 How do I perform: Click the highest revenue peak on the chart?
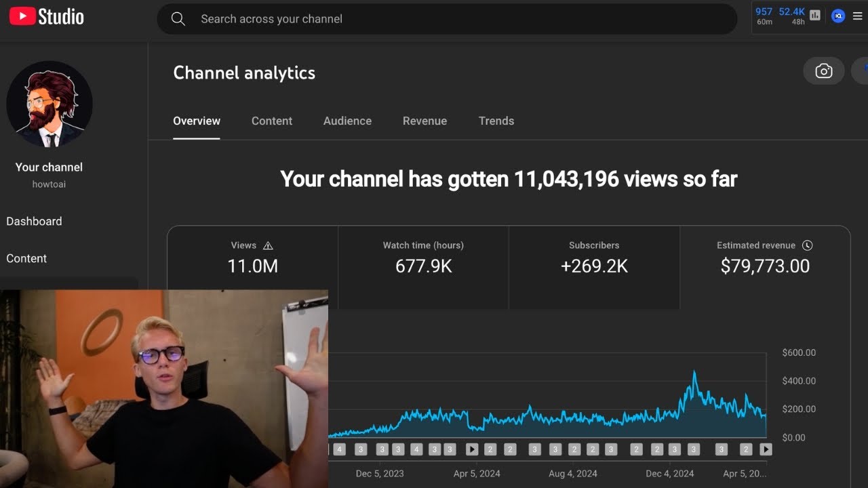[x=694, y=372]
